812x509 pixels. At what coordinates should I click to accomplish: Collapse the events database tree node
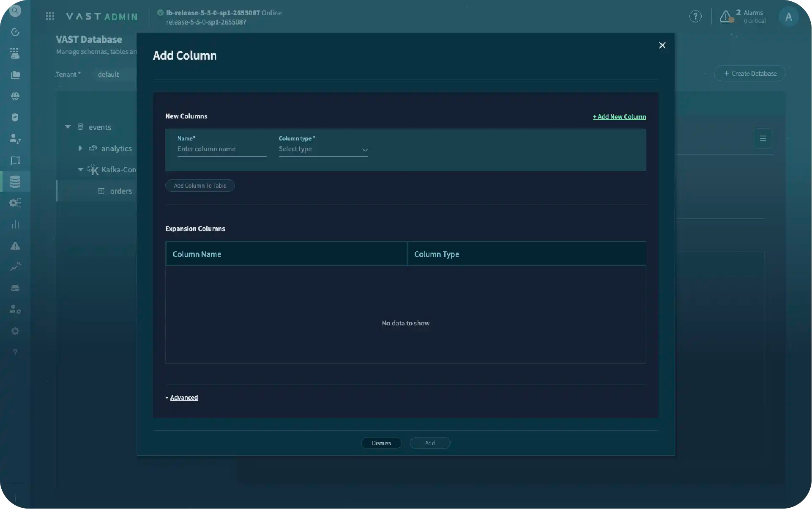68,127
